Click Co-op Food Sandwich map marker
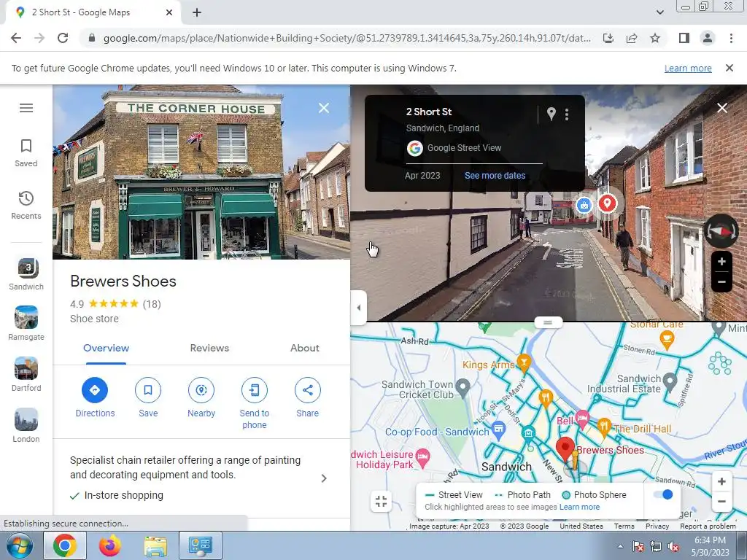This screenshot has height=560, width=747. [498, 430]
